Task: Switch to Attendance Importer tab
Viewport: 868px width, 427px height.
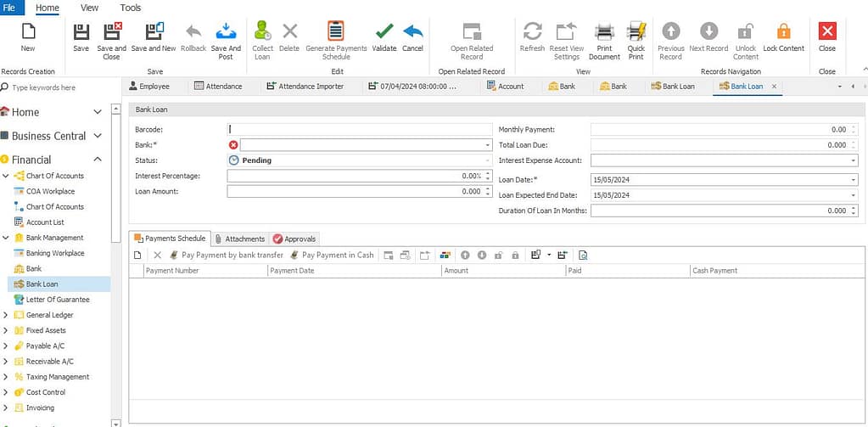Action: (x=305, y=87)
